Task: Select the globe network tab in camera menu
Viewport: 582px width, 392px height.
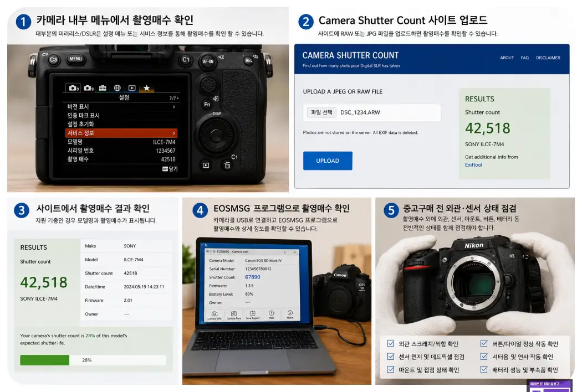Action: (118, 88)
